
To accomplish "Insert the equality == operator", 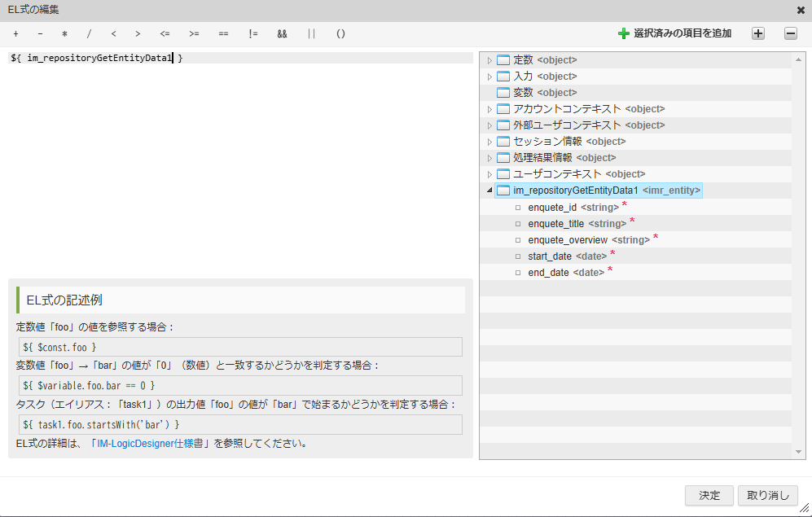I will (223, 34).
